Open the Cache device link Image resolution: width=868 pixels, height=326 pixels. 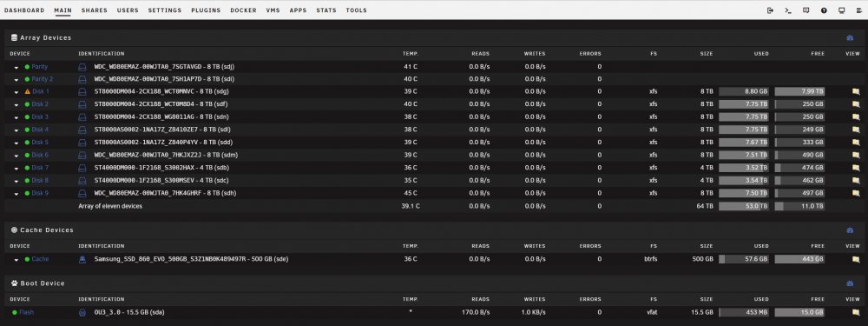click(x=40, y=259)
